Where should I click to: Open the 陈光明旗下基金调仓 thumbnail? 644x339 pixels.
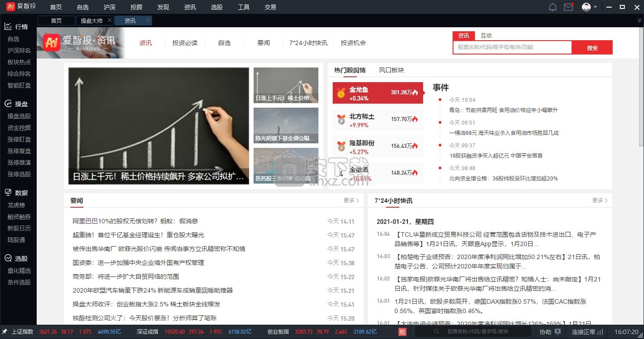(x=286, y=126)
